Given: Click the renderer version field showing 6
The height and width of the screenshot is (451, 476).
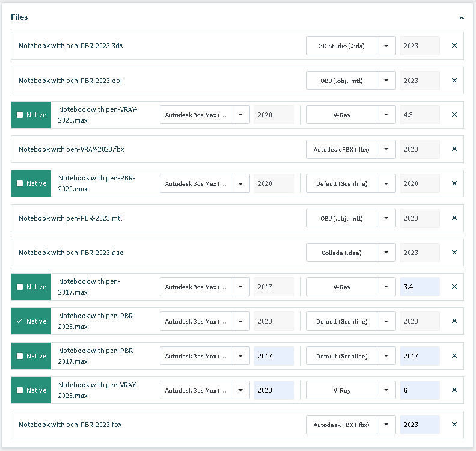Looking at the screenshot, I should point(419,390).
